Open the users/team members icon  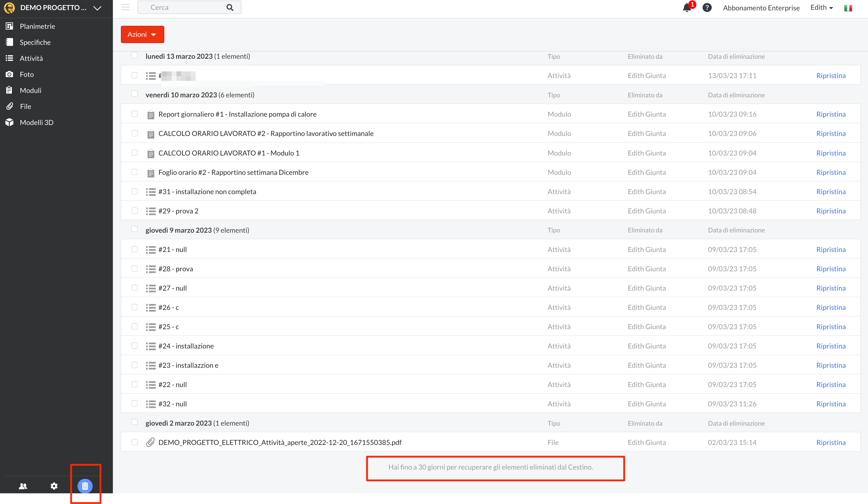23,486
